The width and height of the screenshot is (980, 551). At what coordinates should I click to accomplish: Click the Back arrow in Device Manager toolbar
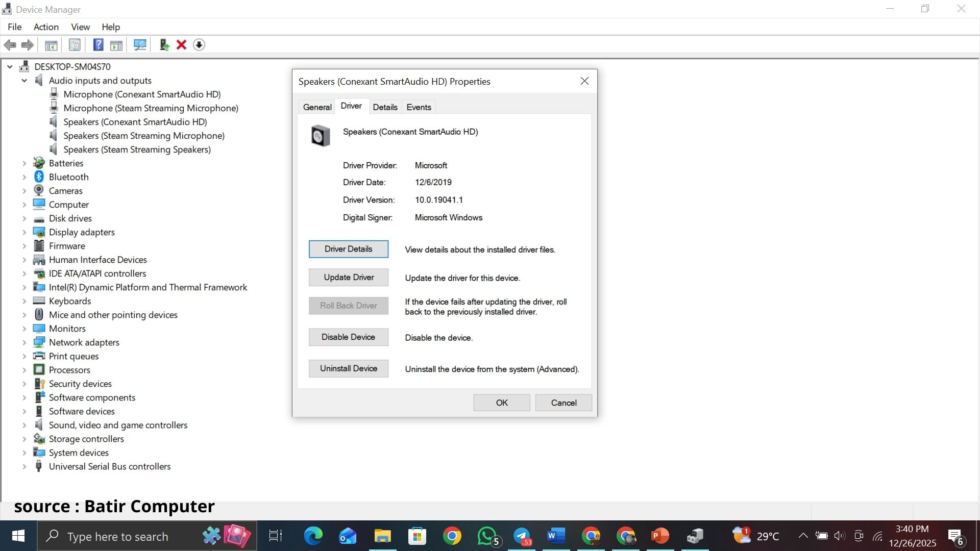point(10,45)
